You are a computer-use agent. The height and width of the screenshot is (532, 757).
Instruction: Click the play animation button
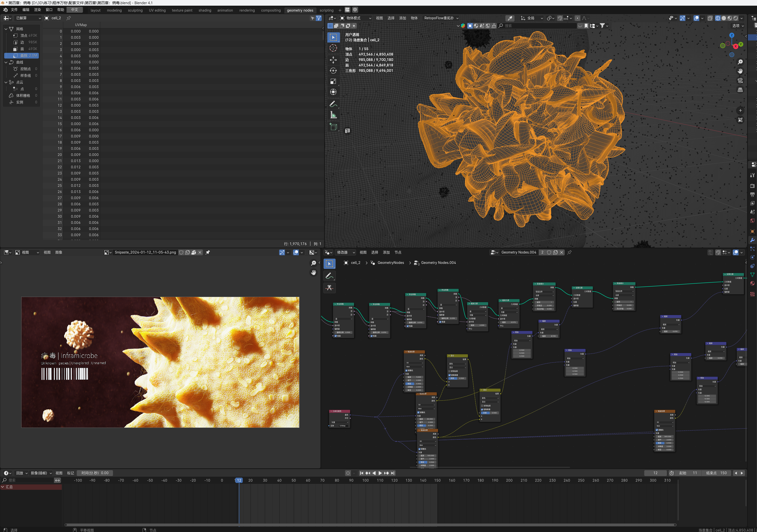coord(380,473)
